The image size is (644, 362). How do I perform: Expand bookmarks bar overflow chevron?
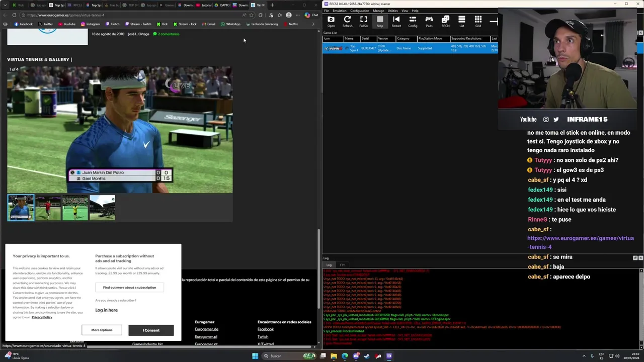(x=313, y=24)
